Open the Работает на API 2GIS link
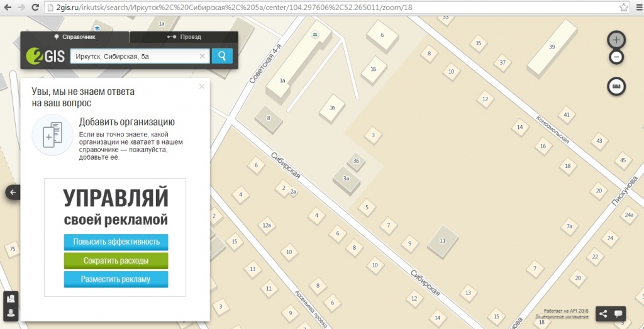644x329 pixels. [x=566, y=311]
